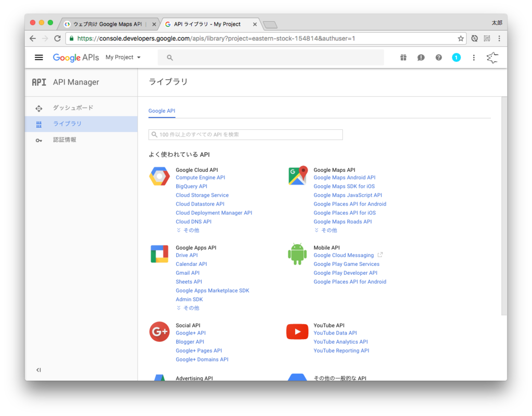Viewport: 532px width, 416px height.
Task: Click the page vertical scrollbar
Action: (x=504, y=206)
